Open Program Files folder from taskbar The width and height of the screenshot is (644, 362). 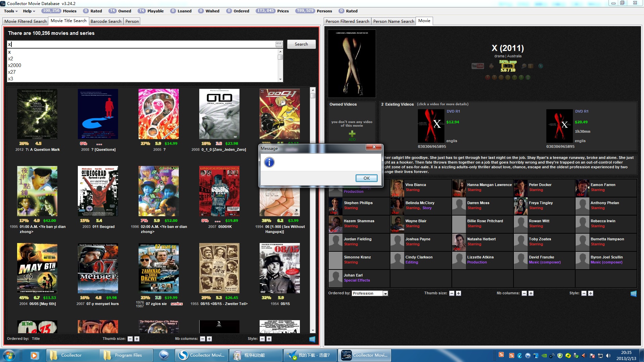click(x=126, y=355)
